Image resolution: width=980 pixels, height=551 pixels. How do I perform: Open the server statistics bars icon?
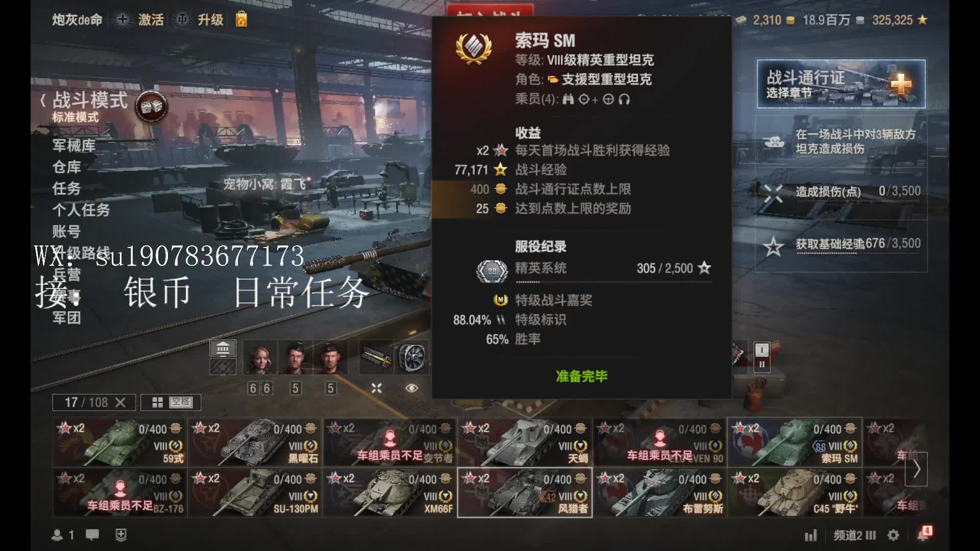pos(811,535)
